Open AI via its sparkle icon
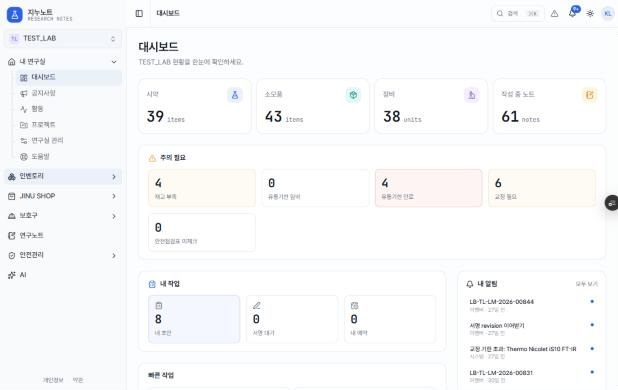 click(12, 275)
